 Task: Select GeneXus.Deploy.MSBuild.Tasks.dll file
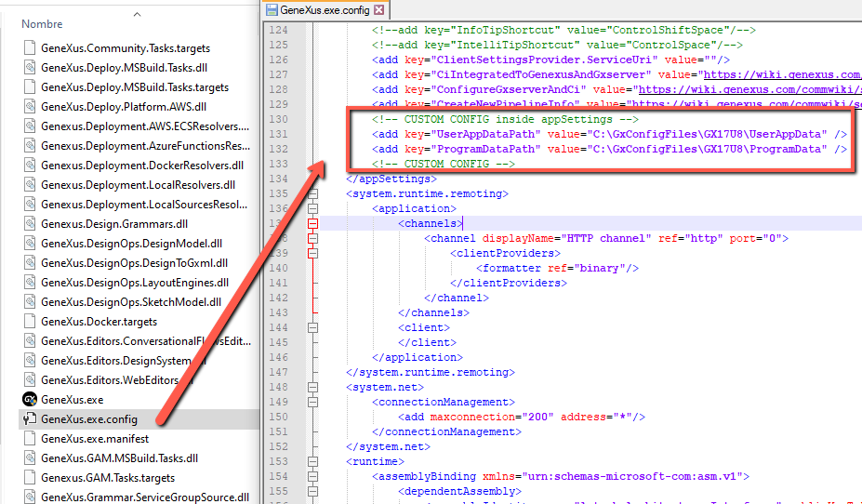coord(124,68)
